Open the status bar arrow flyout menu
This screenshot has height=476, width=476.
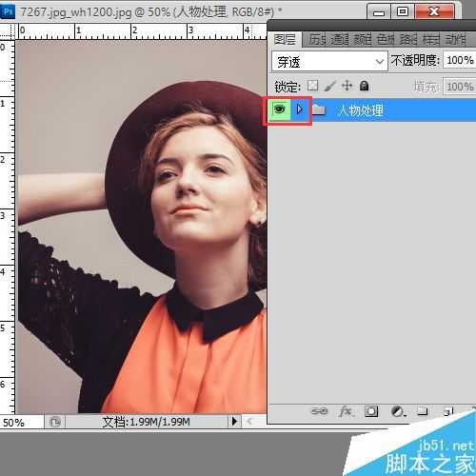click(234, 422)
